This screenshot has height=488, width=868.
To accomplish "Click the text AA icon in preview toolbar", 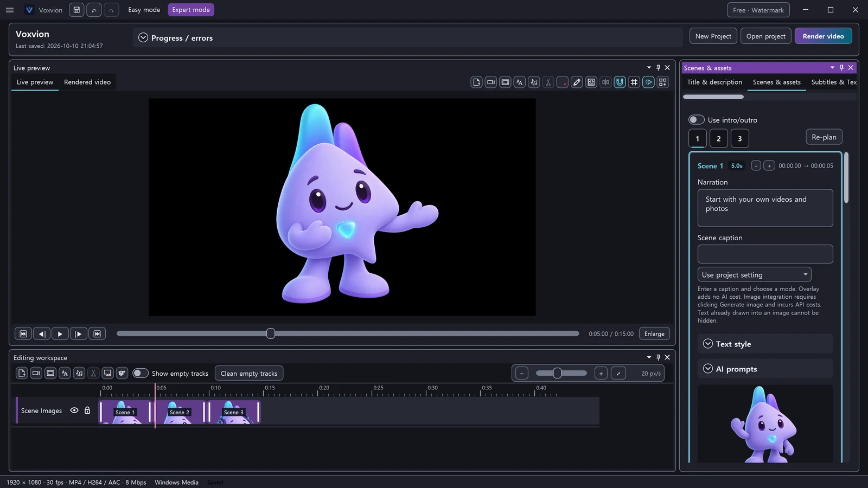I will 520,82.
